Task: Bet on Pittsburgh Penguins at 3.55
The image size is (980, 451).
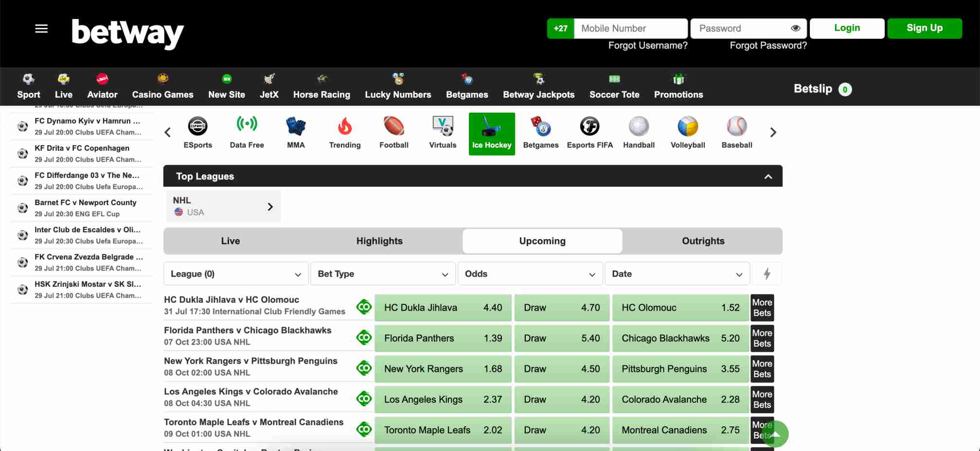Action: [x=680, y=369]
